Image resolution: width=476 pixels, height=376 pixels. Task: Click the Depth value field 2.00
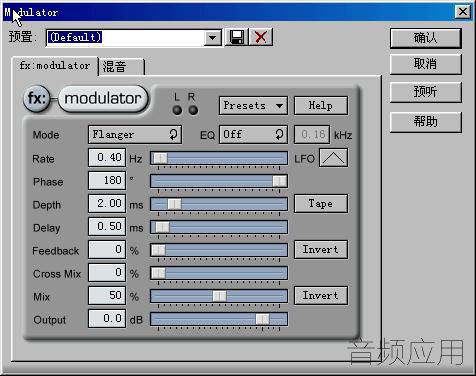107,203
